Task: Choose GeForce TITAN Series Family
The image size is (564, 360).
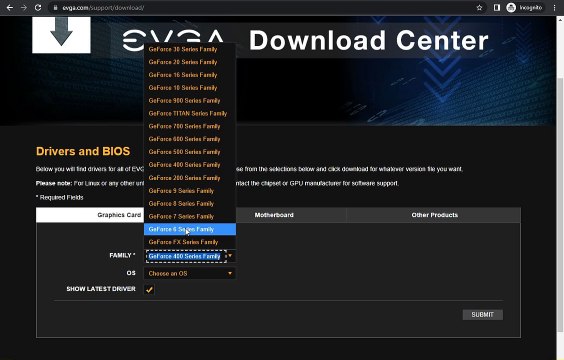Action: point(190,114)
